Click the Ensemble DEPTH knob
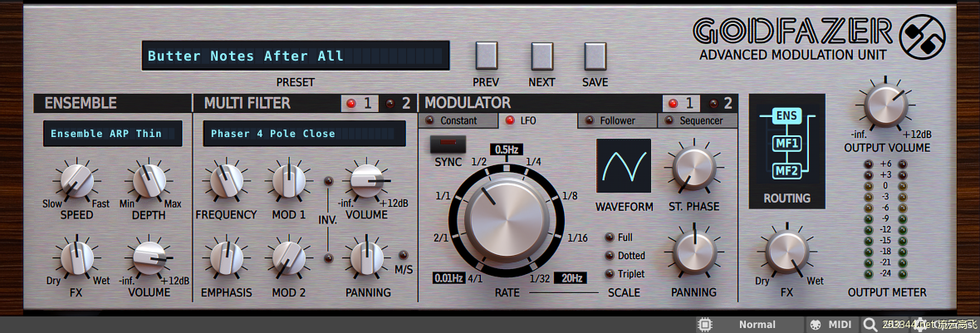Screen dimensions: 980x333 pyautogui.click(x=149, y=181)
